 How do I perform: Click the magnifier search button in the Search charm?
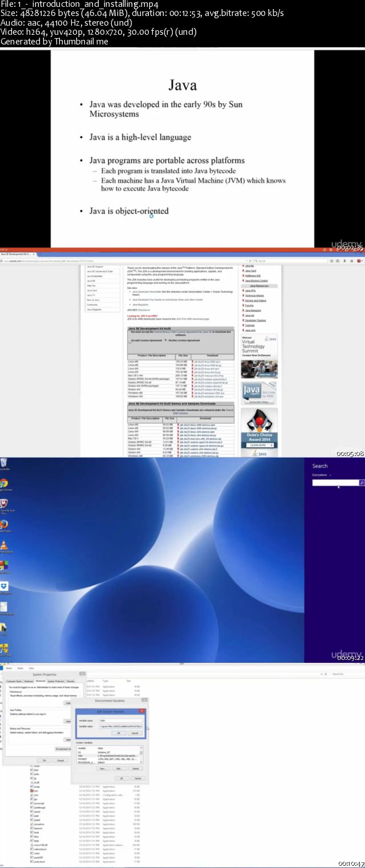(361, 483)
